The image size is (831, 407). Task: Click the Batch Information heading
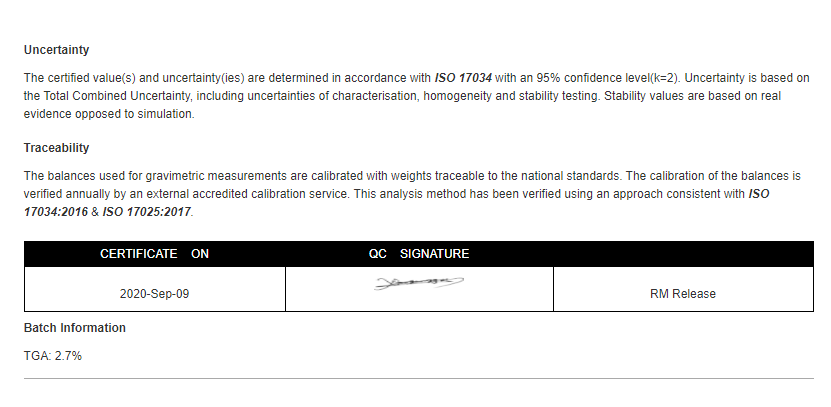pos(75,328)
